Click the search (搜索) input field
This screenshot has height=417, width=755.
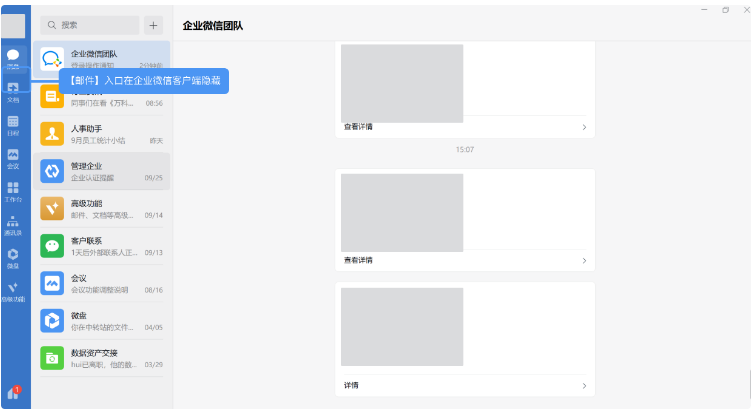click(x=90, y=25)
